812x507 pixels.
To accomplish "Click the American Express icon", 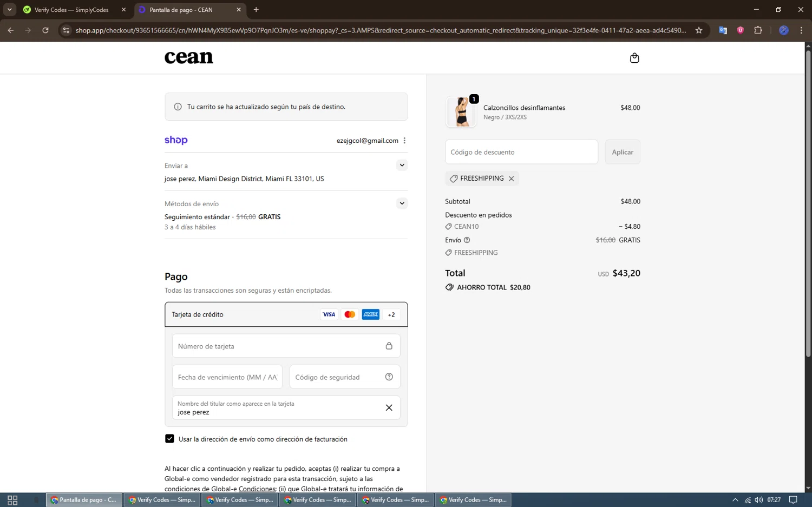I will pos(371,314).
